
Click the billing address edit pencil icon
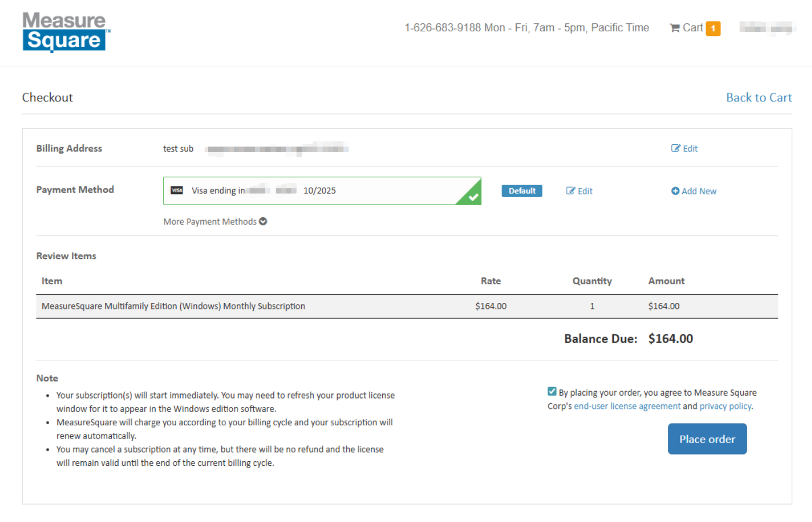click(x=675, y=148)
